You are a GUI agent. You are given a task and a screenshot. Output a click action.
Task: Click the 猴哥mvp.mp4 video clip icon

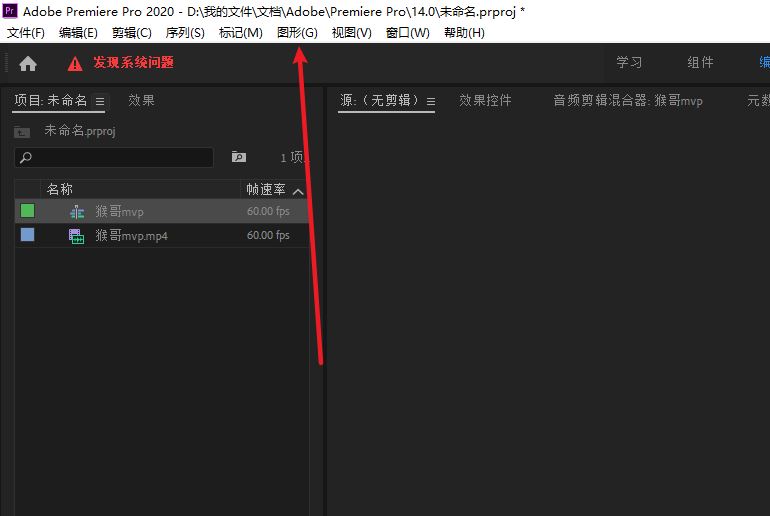[x=77, y=235]
